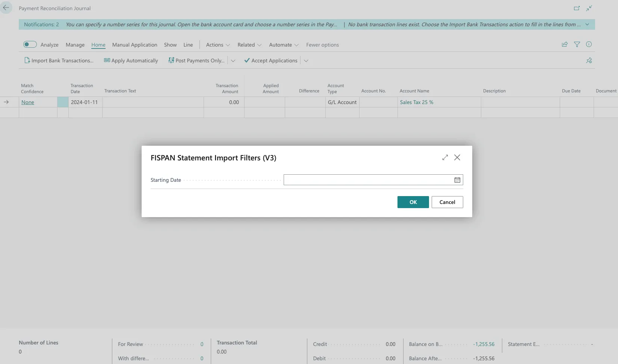
Task: Click the Match Confidence column header
Action: click(x=32, y=89)
